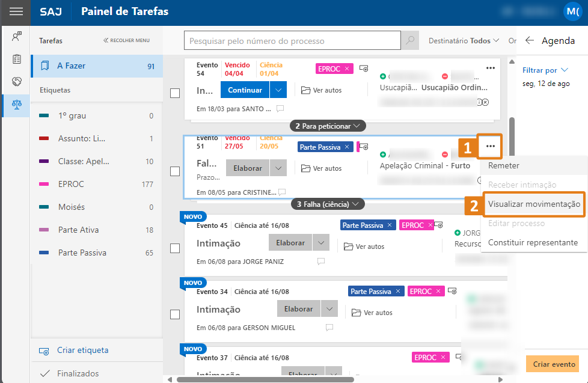Image resolution: width=588 pixels, height=383 pixels.
Task: Filter by the Assunto: Li... label
Action: (97, 138)
